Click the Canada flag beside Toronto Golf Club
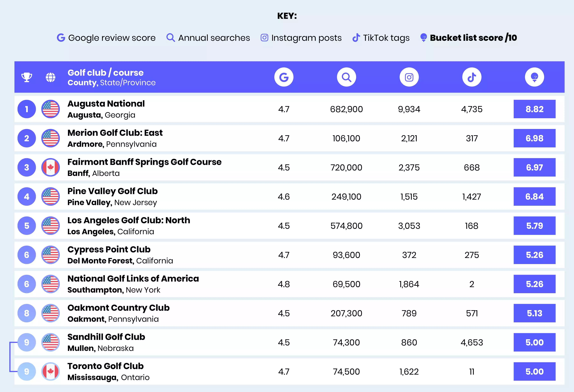This screenshot has height=392, width=574. [x=51, y=371]
